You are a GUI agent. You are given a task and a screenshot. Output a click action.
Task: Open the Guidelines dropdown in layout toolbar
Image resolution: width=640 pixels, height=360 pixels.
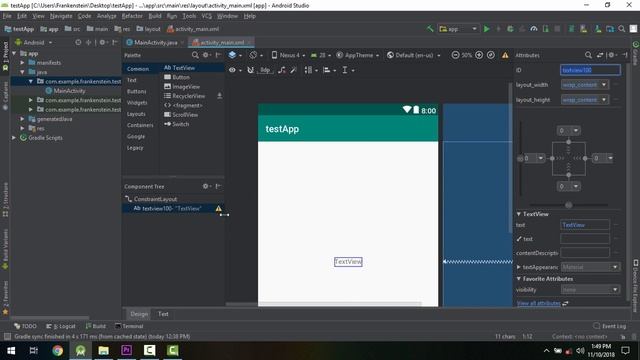click(347, 70)
